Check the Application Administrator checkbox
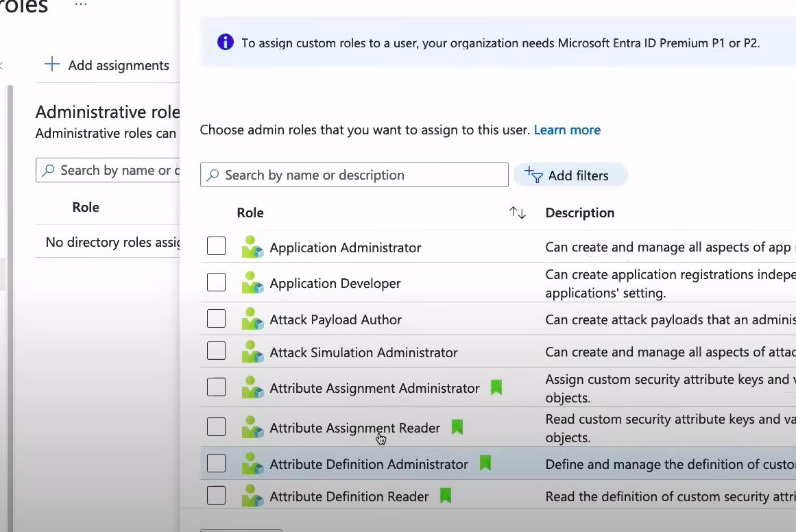This screenshot has height=532, width=796. [x=216, y=246]
